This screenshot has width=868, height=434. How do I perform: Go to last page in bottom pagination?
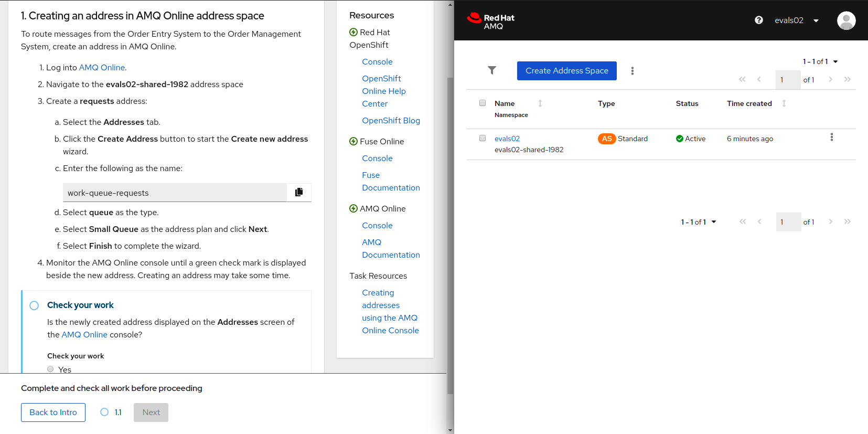coord(848,221)
